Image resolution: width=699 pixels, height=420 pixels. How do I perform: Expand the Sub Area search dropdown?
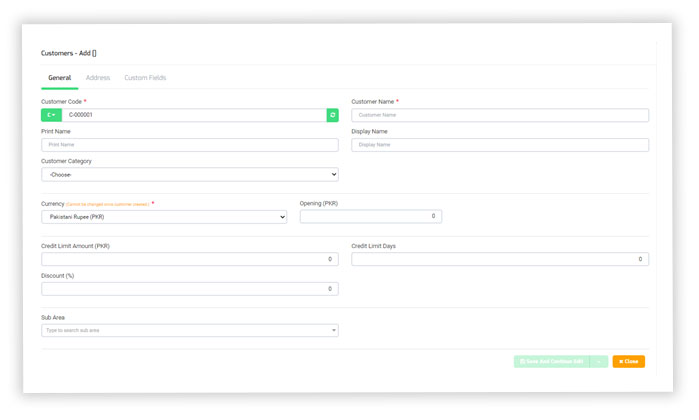190,330
